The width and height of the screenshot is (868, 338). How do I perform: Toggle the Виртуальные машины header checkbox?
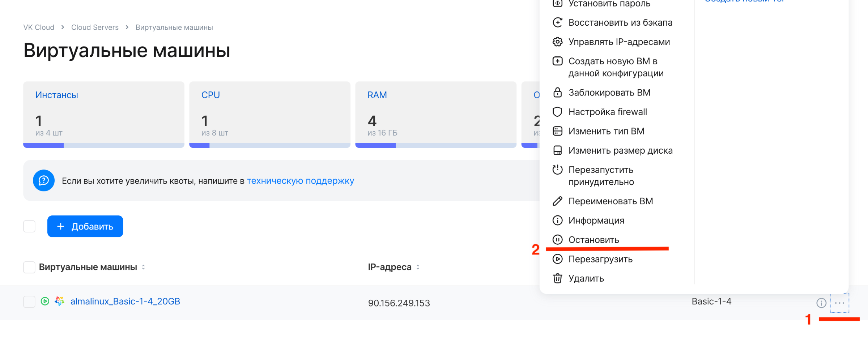point(29,267)
